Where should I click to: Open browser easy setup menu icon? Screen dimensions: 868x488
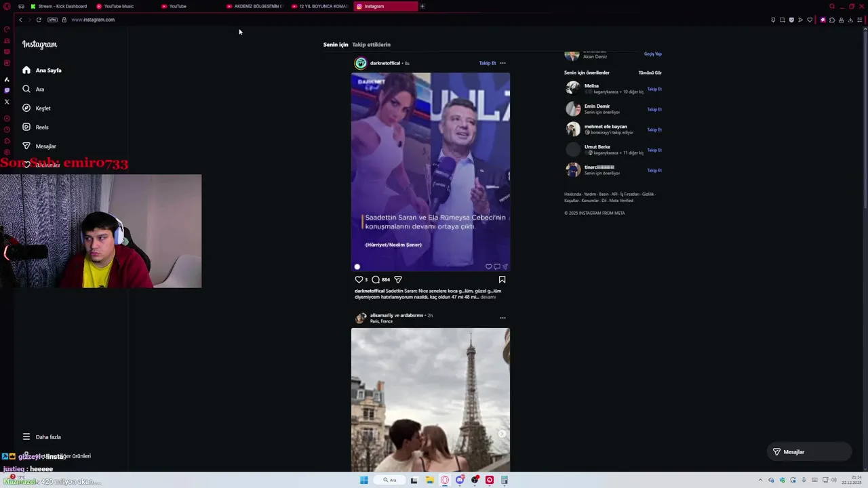coord(859,20)
